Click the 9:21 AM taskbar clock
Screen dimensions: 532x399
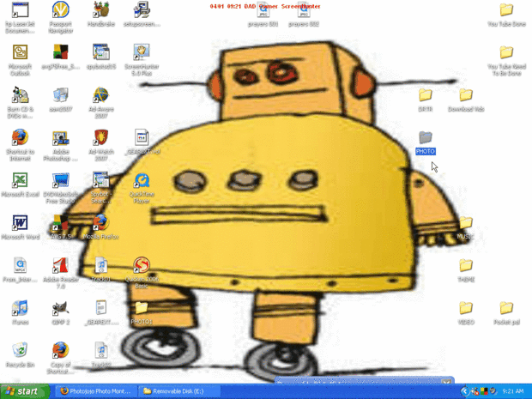pos(512,391)
